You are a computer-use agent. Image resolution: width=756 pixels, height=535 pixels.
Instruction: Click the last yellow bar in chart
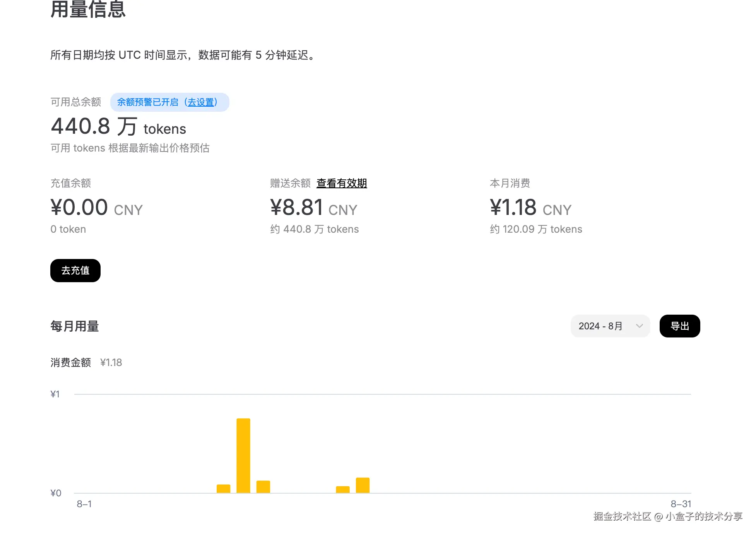point(363,485)
